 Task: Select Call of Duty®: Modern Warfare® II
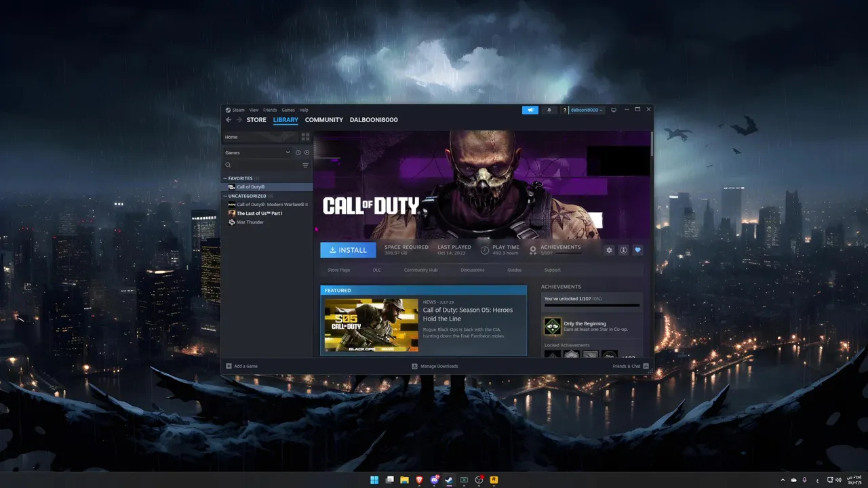(x=267, y=204)
